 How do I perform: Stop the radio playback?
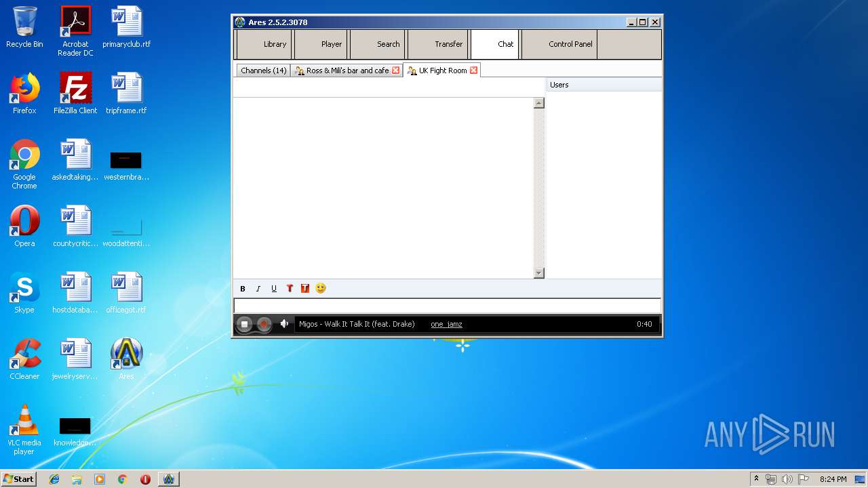tap(245, 324)
